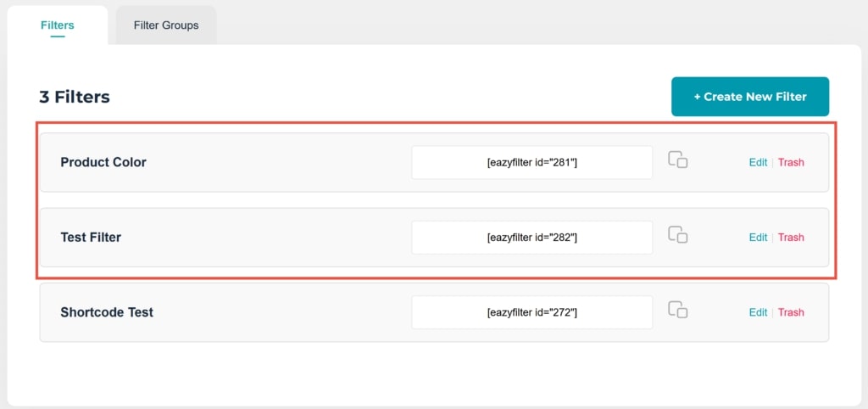Screen dimensions: 868x409
Task: Select the shortcode field with id 282
Action: click(532, 238)
